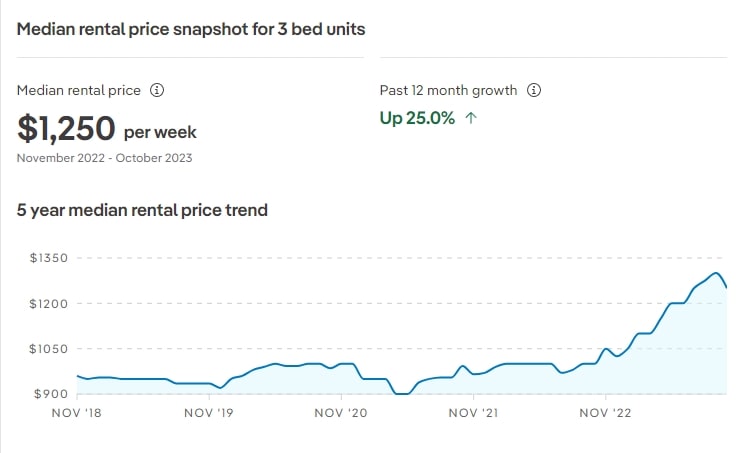Click the chart trough touching $900 in 2021
Screen dimensions: 742x453
pos(402,393)
